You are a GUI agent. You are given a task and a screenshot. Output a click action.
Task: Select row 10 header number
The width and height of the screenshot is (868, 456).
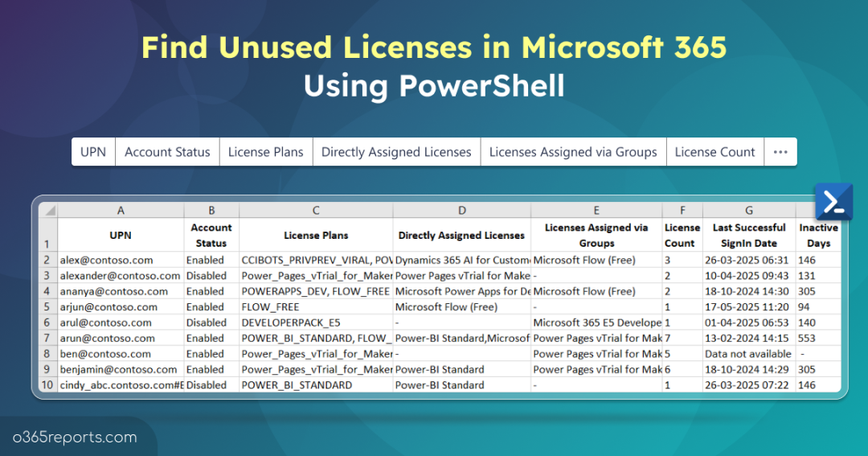click(x=47, y=385)
